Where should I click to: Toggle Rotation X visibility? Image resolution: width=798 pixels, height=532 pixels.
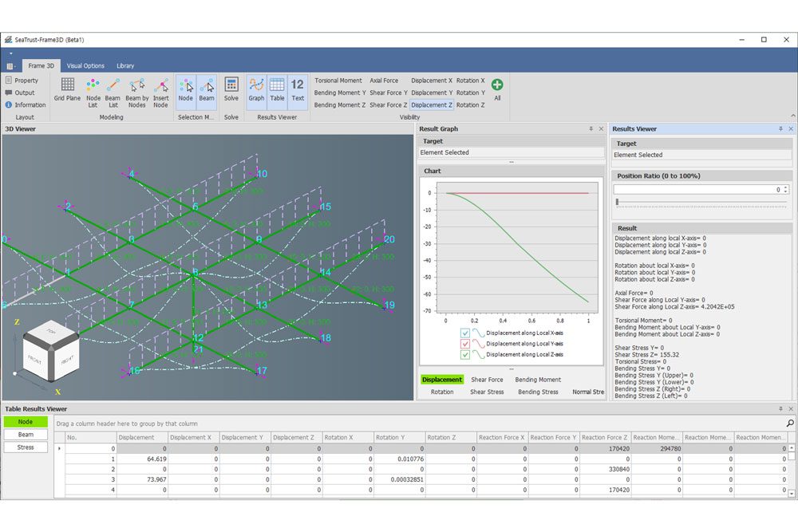[x=470, y=81]
